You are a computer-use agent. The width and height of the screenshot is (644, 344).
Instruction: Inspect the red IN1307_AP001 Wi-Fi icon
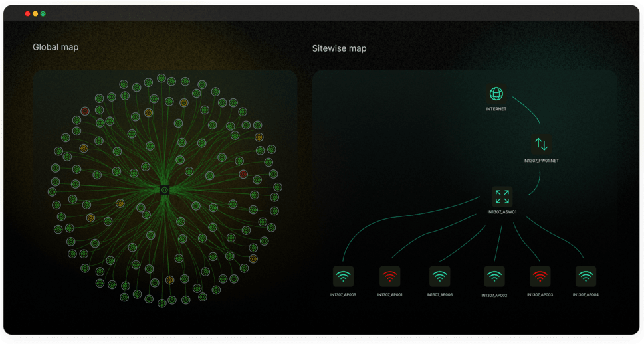(x=389, y=277)
